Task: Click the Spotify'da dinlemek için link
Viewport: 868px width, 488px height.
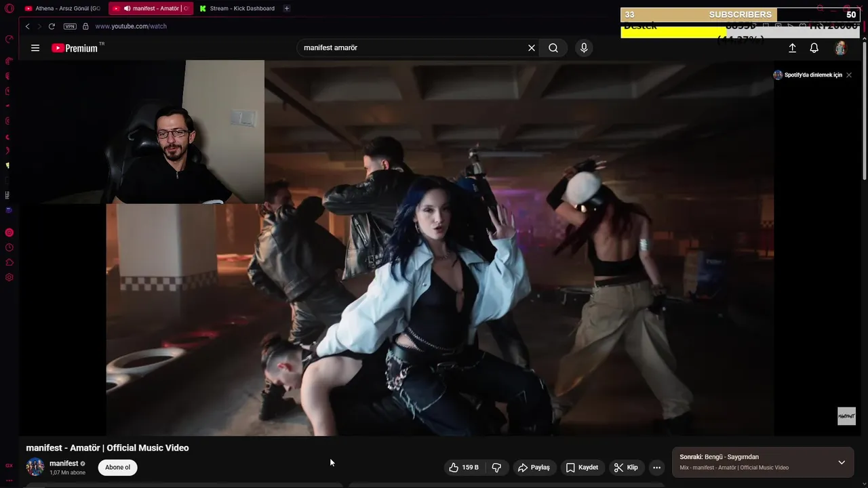Action: tap(813, 75)
